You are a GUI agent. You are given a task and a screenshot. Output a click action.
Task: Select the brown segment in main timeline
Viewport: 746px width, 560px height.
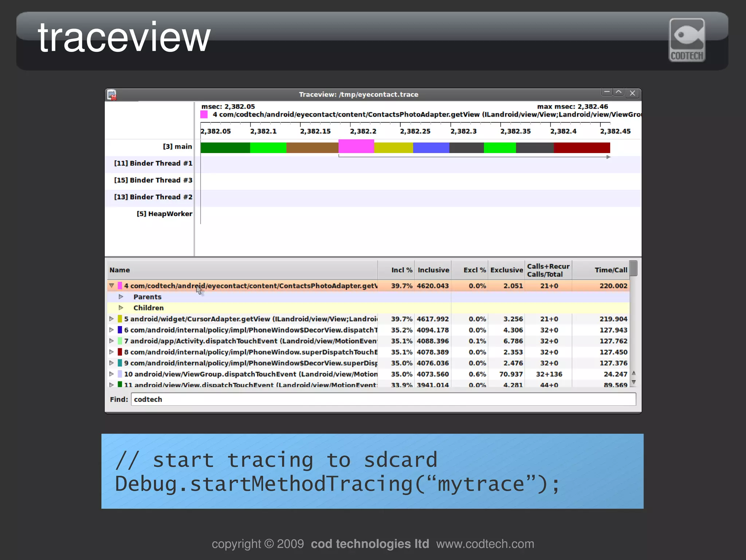(x=312, y=148)
